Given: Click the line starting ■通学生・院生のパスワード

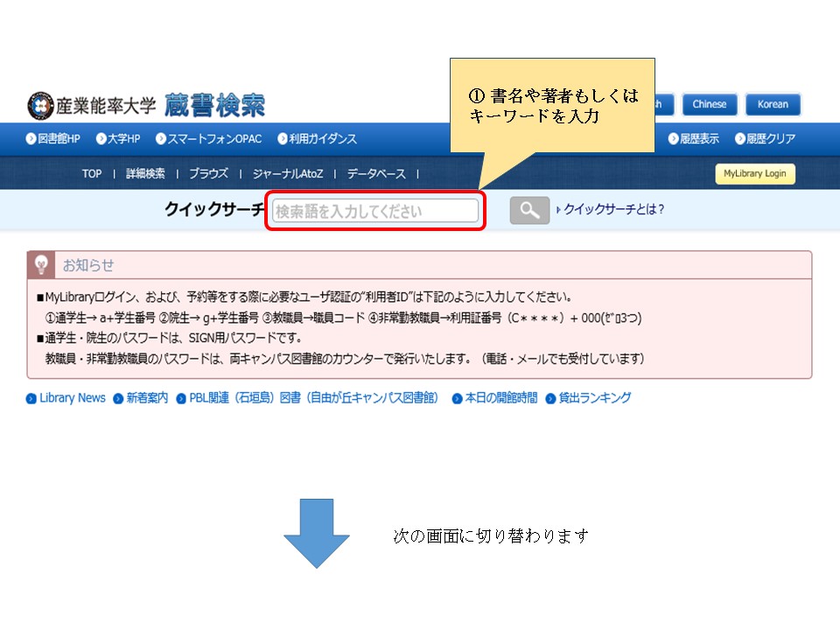Looking at the screenshot, I should (x=169, y=338).
